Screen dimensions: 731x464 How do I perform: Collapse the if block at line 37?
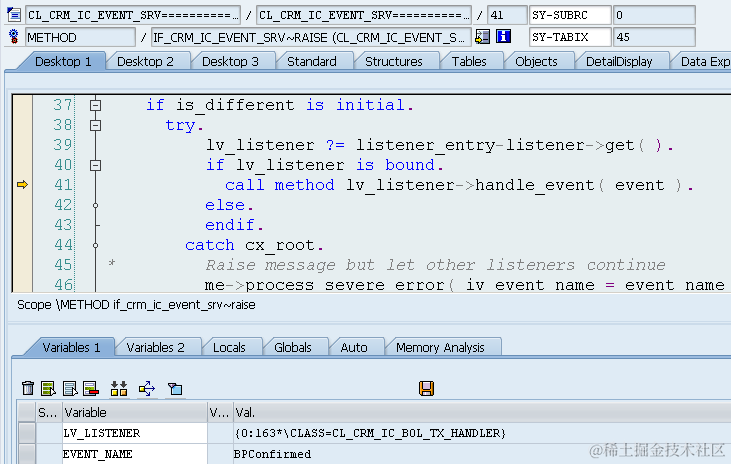[96, 105]
